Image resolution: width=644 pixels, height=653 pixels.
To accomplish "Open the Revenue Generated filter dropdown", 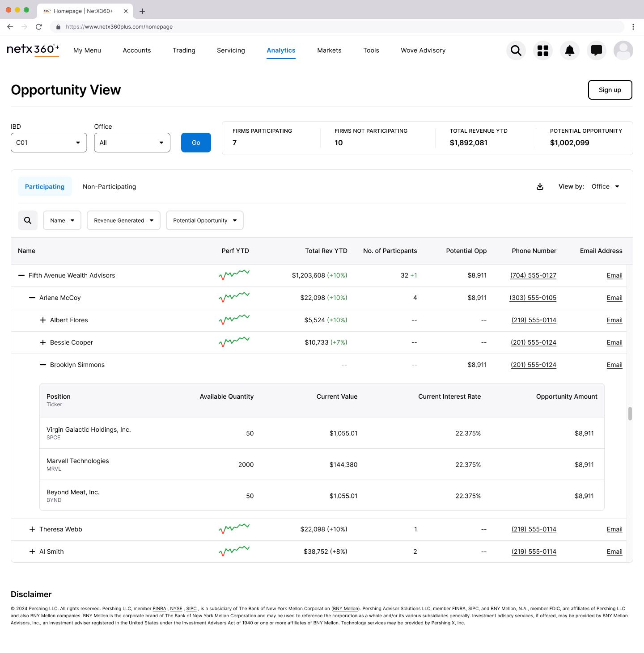I will coord(123,220).
